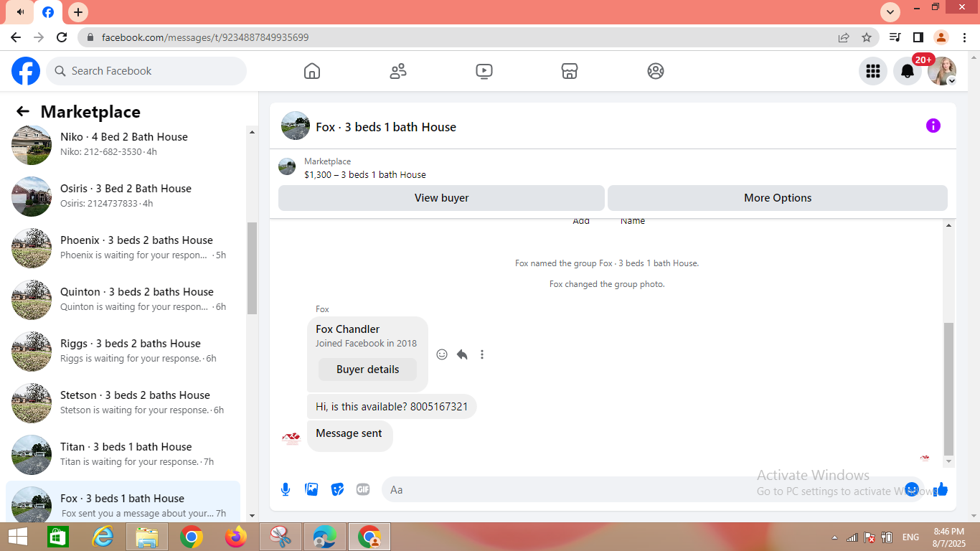Click the message pane scrollbar thumb
This screenshot has height=551, width=980.
pos(949,388)
